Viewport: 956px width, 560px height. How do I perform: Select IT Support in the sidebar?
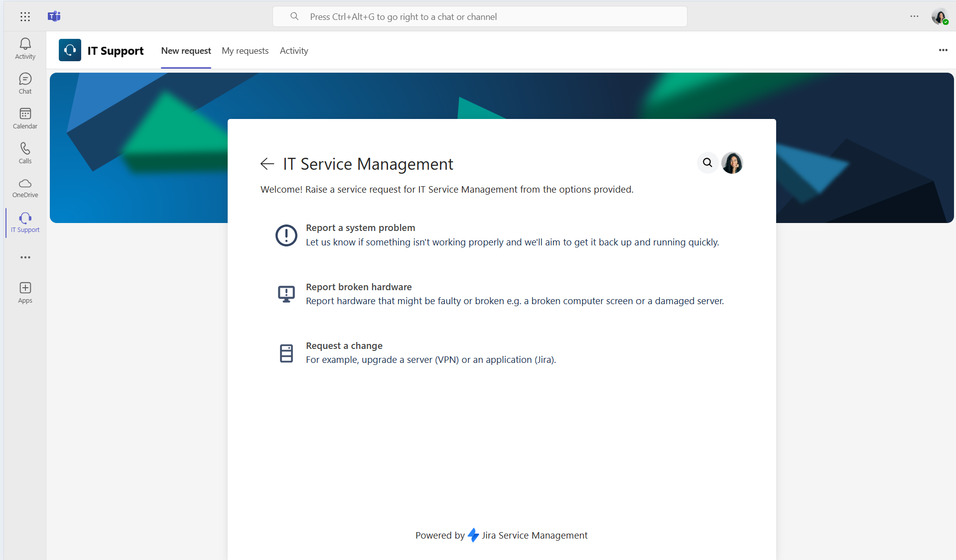[25, 223]
